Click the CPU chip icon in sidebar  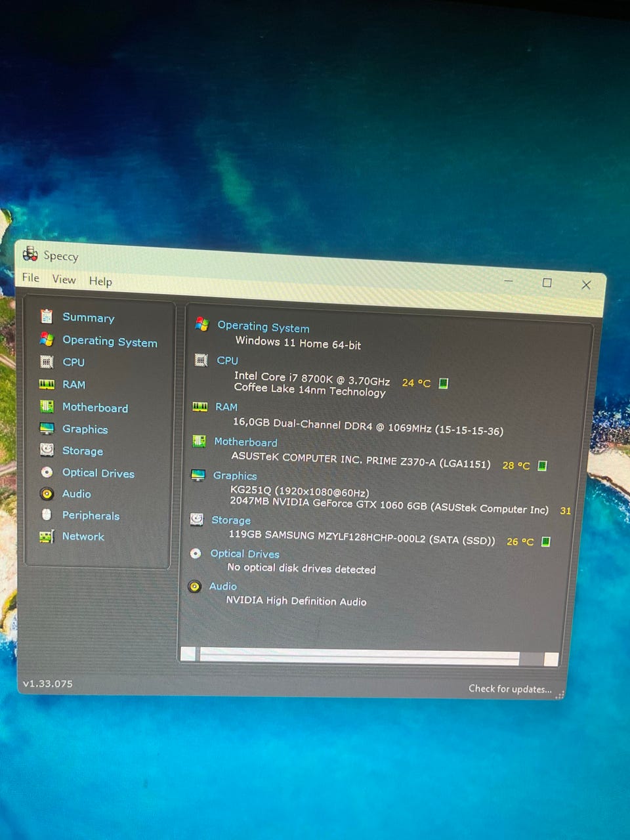(x=47, y=362)
